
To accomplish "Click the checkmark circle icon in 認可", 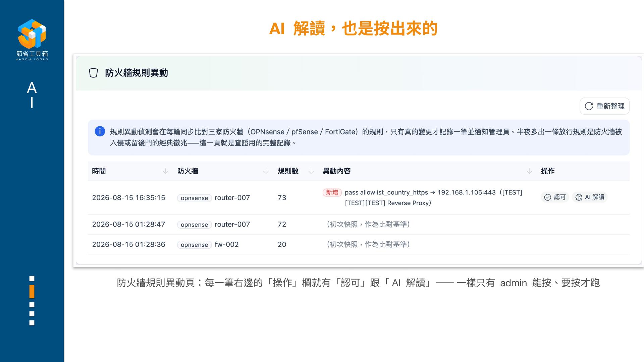I will pos(547,197).
